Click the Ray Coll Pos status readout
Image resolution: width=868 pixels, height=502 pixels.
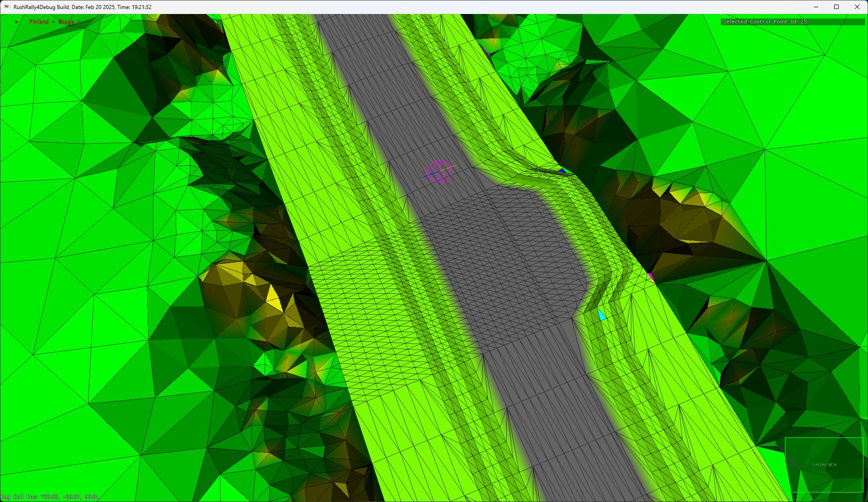(50, 497)
